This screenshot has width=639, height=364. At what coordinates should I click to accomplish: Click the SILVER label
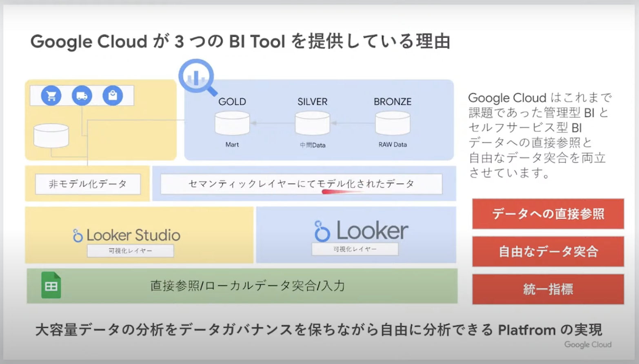point(313,102)
